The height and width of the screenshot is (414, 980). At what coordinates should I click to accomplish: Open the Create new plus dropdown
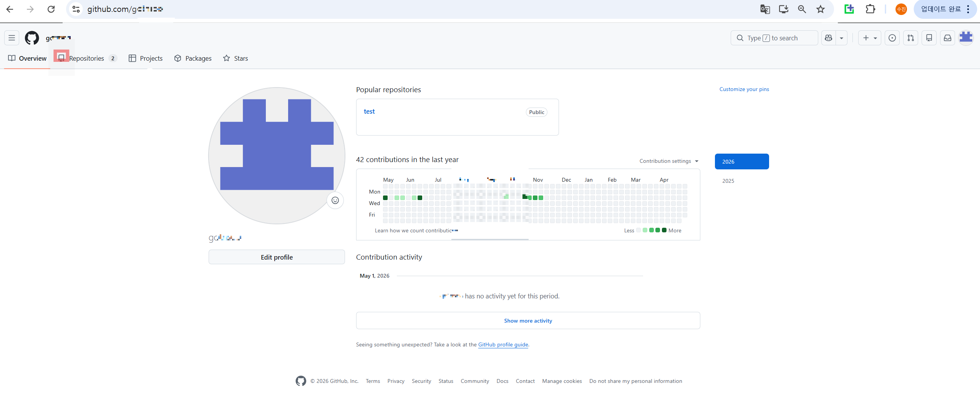[870, 38]
